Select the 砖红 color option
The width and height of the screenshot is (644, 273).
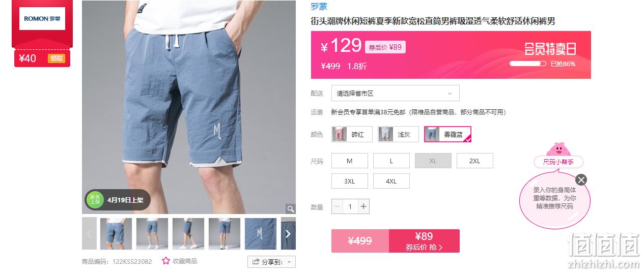[352, 134]
